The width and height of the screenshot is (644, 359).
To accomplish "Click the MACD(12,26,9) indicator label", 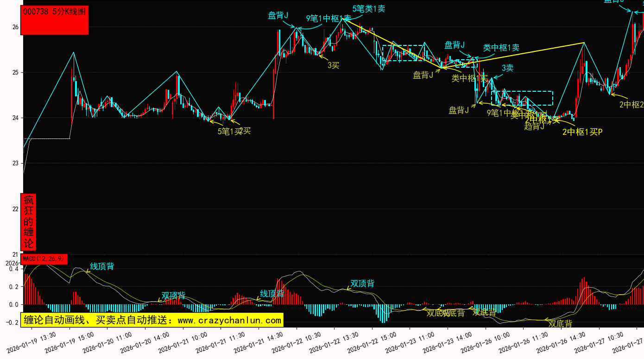I will (44, 258).
